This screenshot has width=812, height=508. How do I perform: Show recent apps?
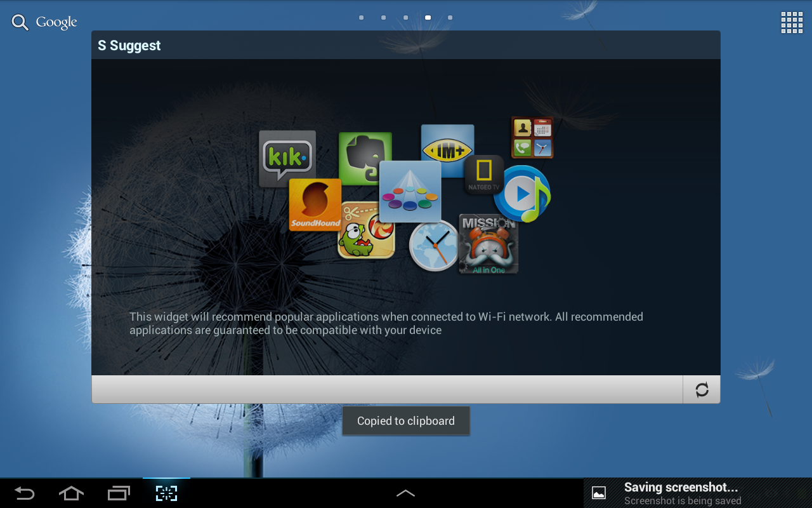[x=119, y=493]
